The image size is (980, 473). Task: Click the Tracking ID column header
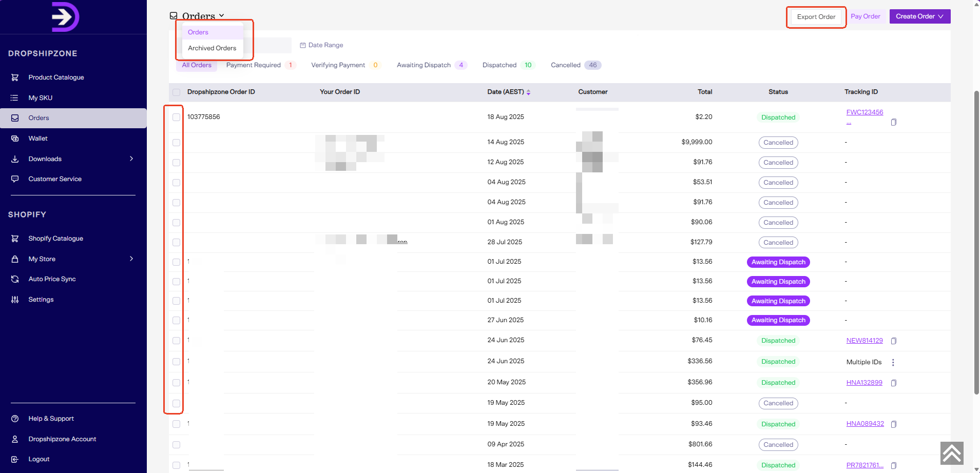(x=861, y=92)
